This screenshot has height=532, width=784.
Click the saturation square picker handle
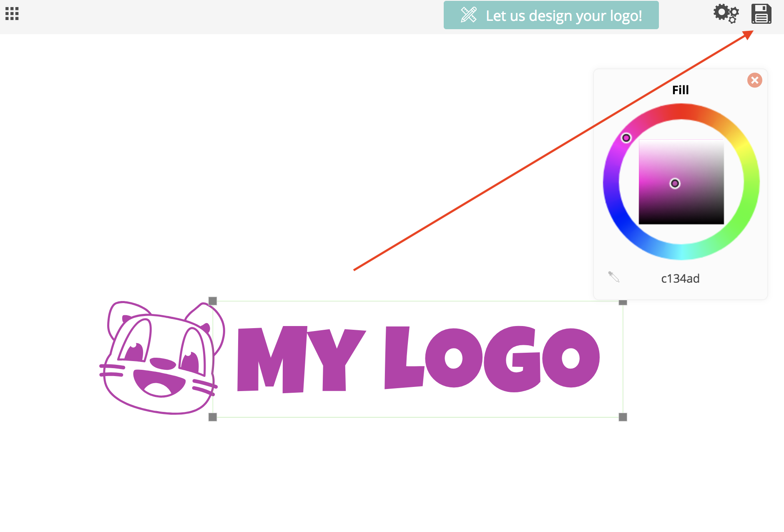click(675, 183)
